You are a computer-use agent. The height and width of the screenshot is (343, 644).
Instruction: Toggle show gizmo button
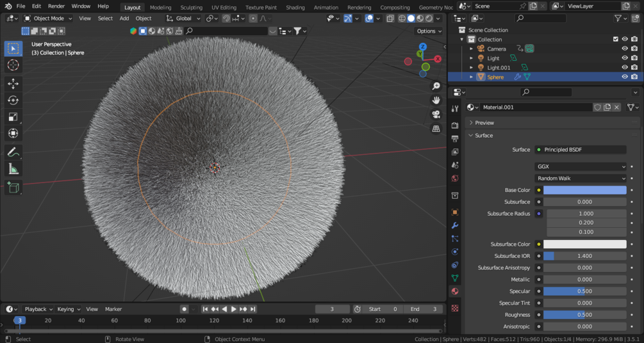pos(348,19)
